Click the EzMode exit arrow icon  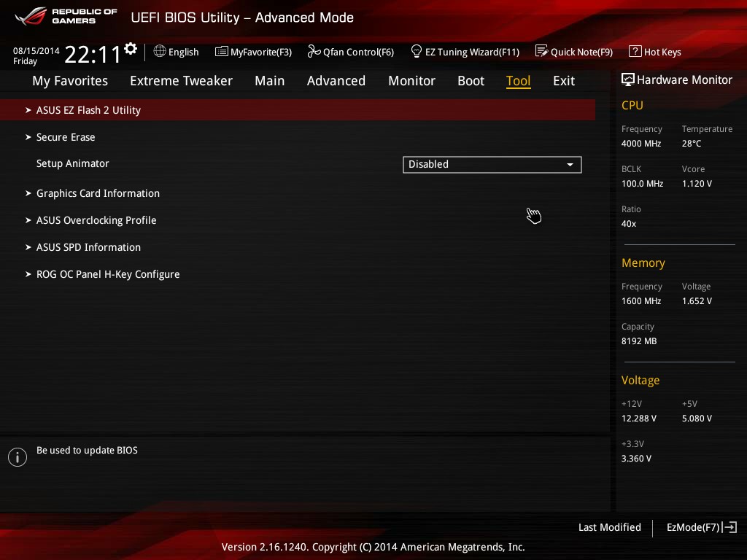[x=729, y=527]
